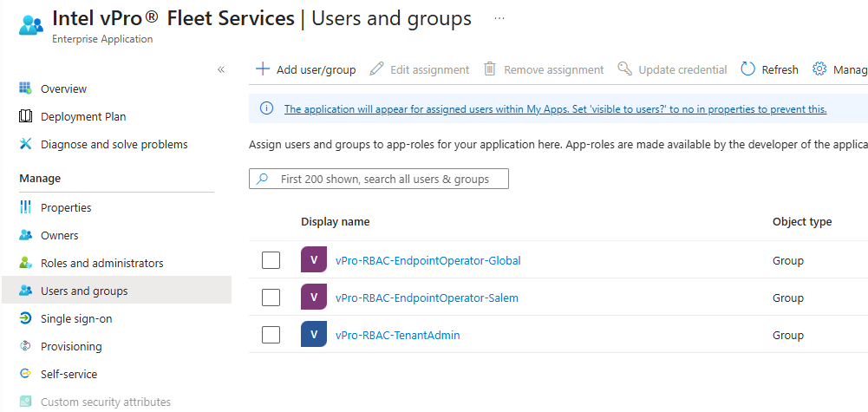Click the circular Refresh icon

pyautogui.click(x=747, y=69)
